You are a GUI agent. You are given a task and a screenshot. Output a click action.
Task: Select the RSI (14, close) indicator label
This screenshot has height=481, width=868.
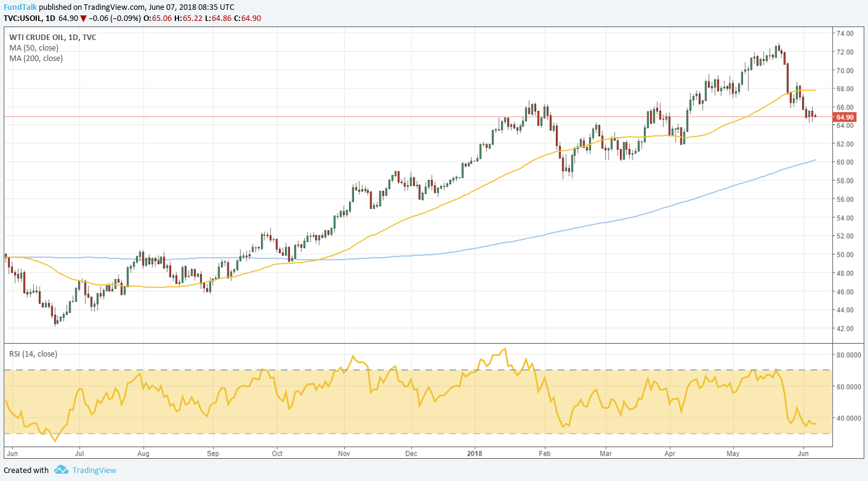33,354
